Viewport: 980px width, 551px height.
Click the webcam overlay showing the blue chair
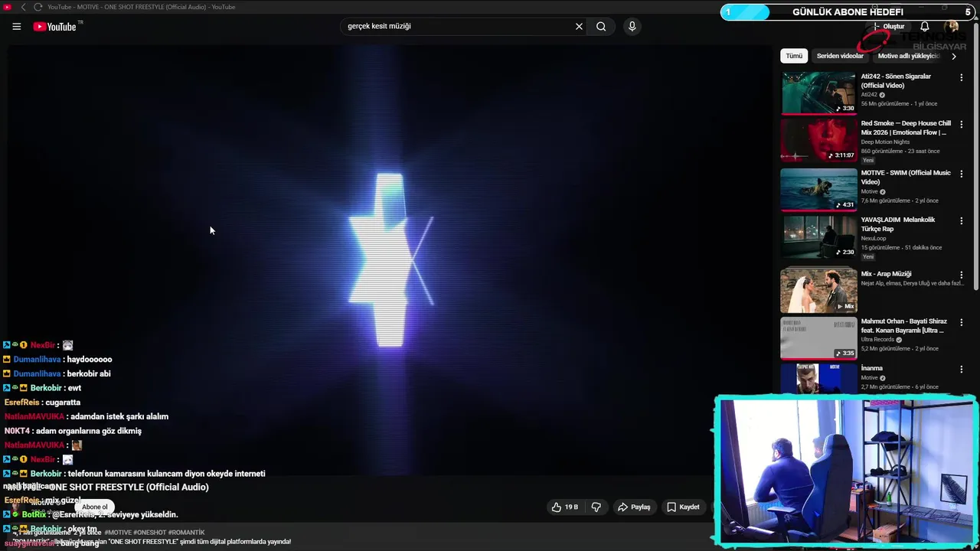846,471
